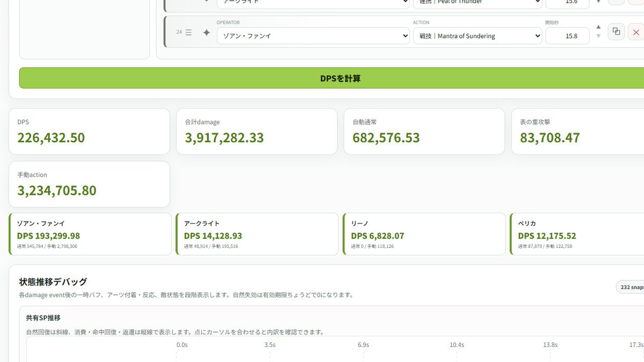Viewport: 644px width, 362px height.
Task: Select the アークライト operator card name
Action: [202, 223]
